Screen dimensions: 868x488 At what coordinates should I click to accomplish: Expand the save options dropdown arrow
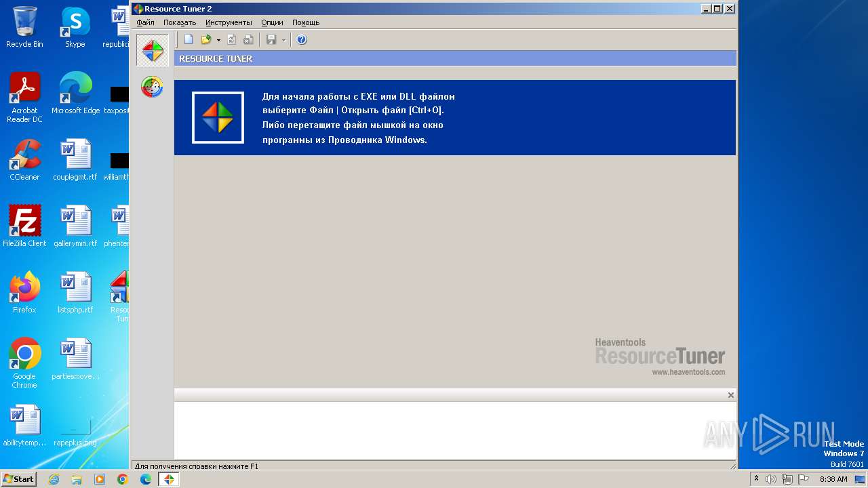283,40
